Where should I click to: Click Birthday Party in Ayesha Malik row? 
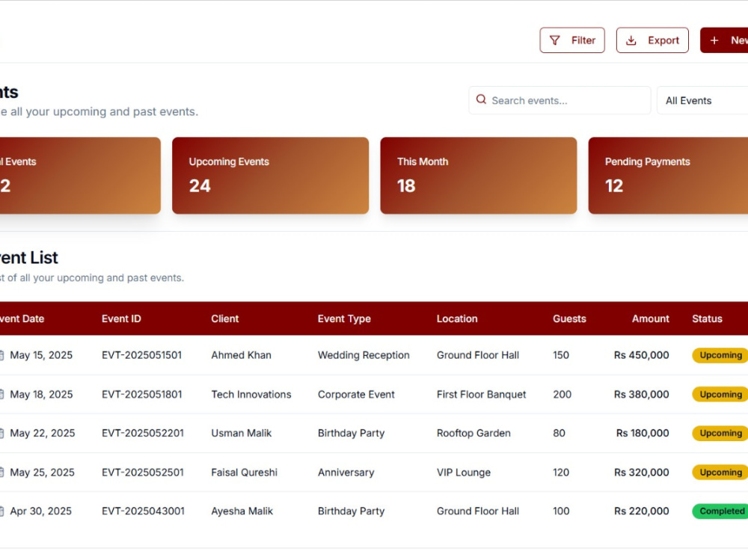[351, 511]
